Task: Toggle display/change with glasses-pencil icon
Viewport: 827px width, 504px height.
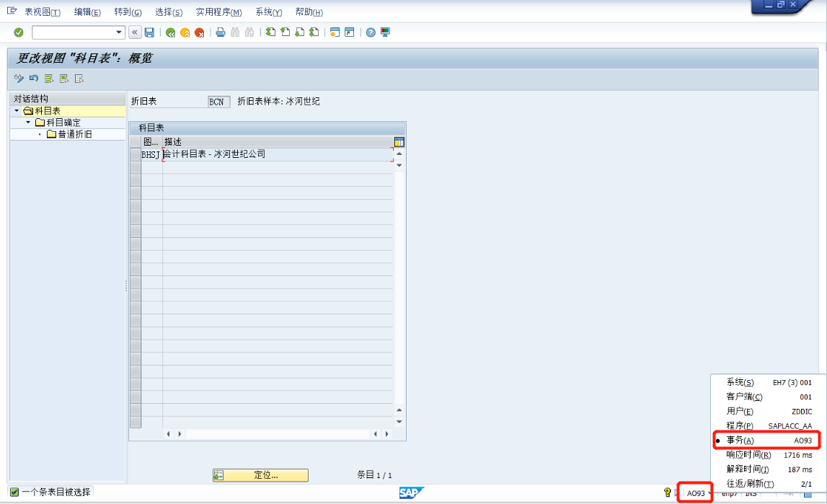Action: [19, 79]
